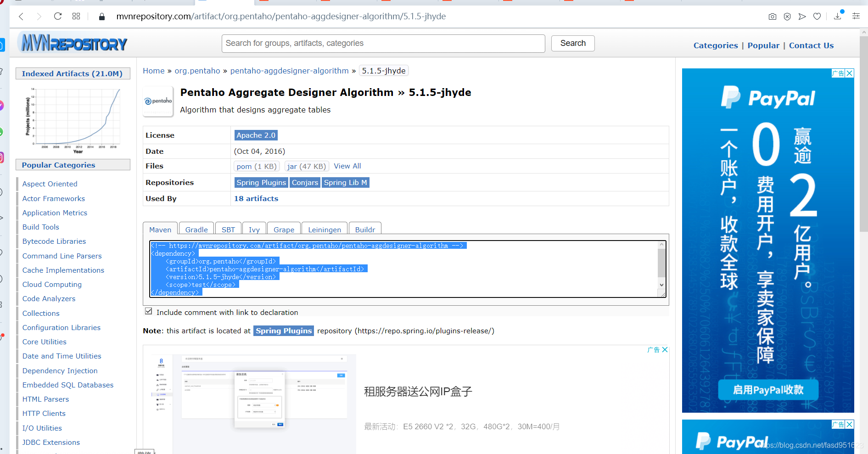Open the ad-blocker shield icon
The width and height of the screenshot is (868, 454).
(x=787, y=16)
